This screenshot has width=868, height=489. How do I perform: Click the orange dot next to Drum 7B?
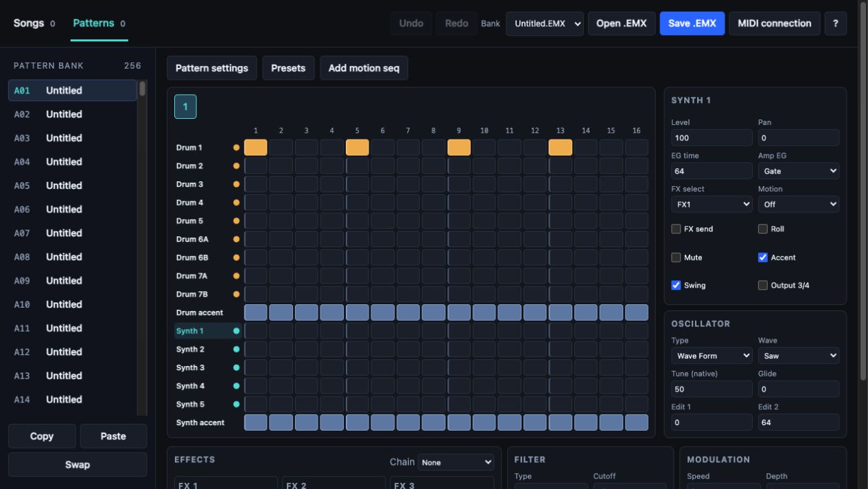click(237, 294)
